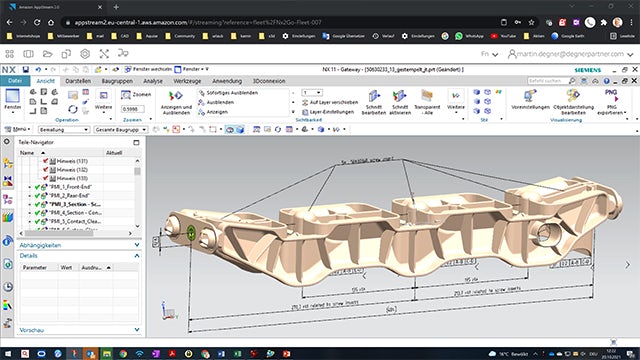Open the Bemaßung selection filter dropdown
The height and width of the screenshot is (360, 640).
point(64,129)
